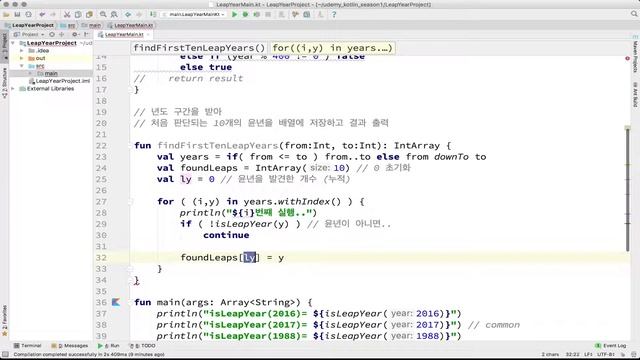
Task: Click the Paste toolbar icon
Action: pos(89,14)
